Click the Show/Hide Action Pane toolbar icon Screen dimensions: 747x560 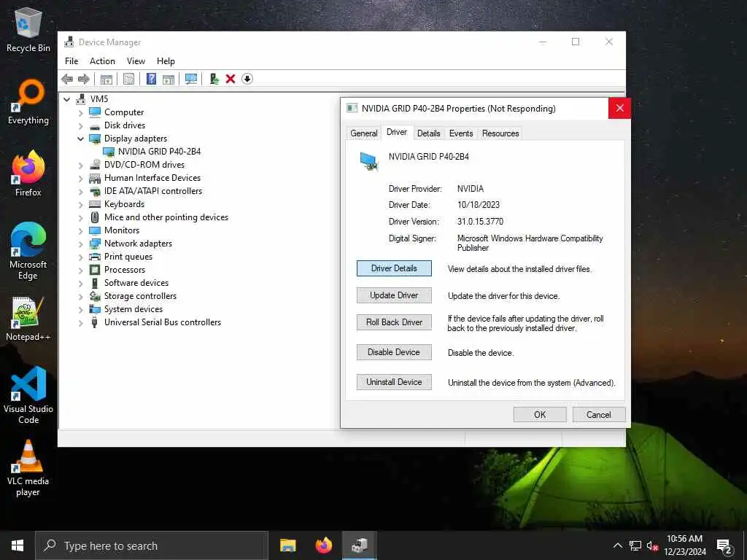tap(169, 79)
